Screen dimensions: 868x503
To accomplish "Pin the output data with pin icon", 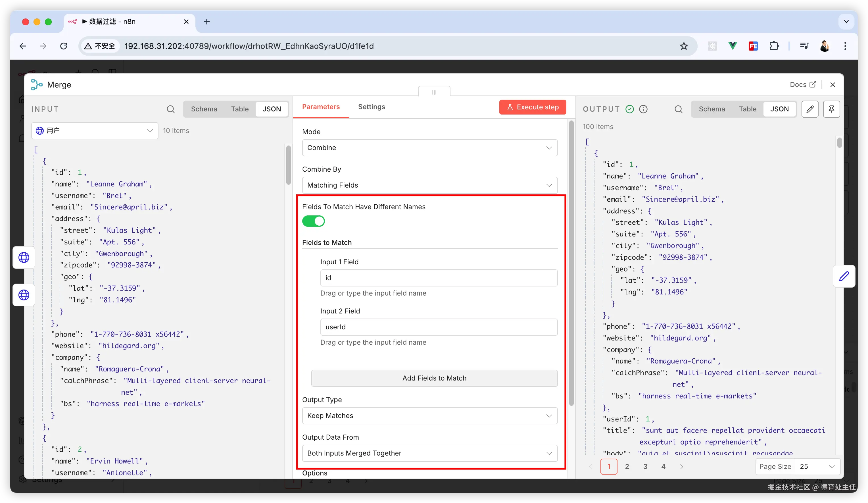I will tap(831, 109).
